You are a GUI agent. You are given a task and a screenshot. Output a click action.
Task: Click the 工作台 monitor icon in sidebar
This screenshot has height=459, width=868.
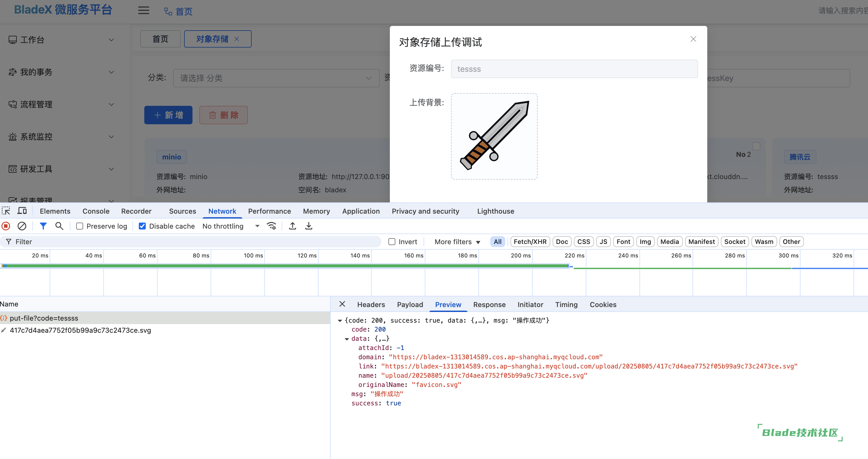click(x=12, y=40)
